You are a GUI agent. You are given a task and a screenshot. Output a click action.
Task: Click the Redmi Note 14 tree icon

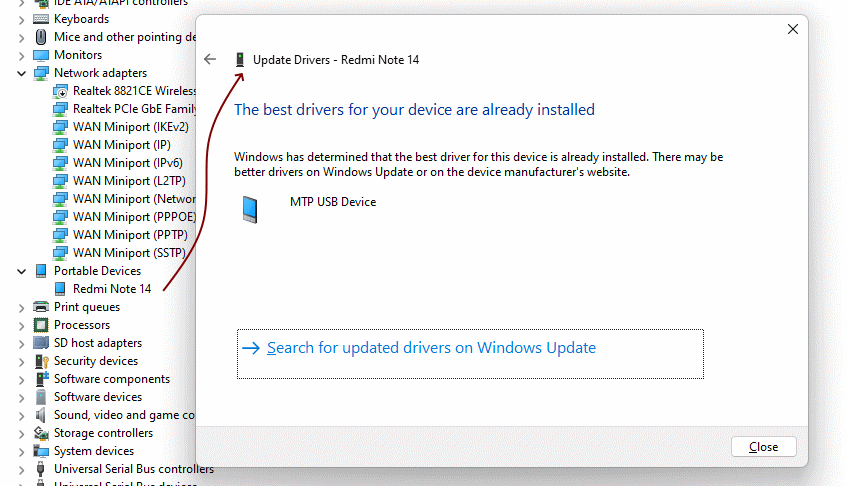(60, 289)
